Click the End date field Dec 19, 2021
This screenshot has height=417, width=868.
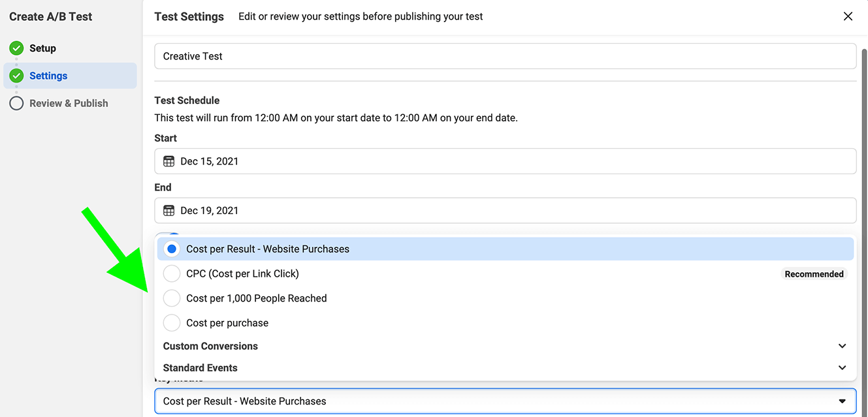click(505, 210)
